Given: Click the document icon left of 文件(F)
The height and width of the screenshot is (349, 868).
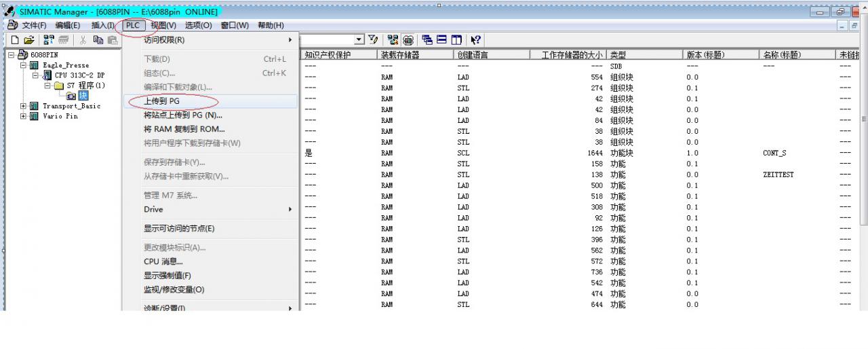Looking at the screenshot, I should point(12,25).
